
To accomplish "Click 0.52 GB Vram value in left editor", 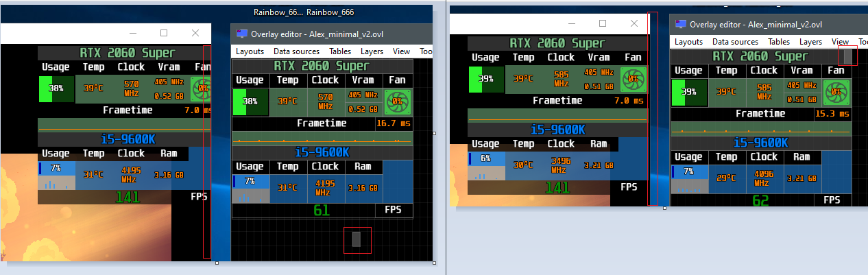I will (x=362, y=109).
